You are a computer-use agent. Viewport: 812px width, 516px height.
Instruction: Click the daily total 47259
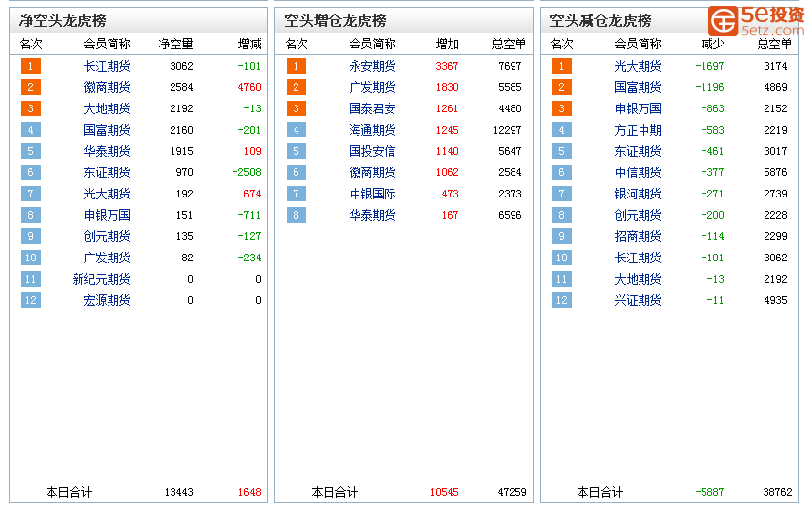click(513, 492)
